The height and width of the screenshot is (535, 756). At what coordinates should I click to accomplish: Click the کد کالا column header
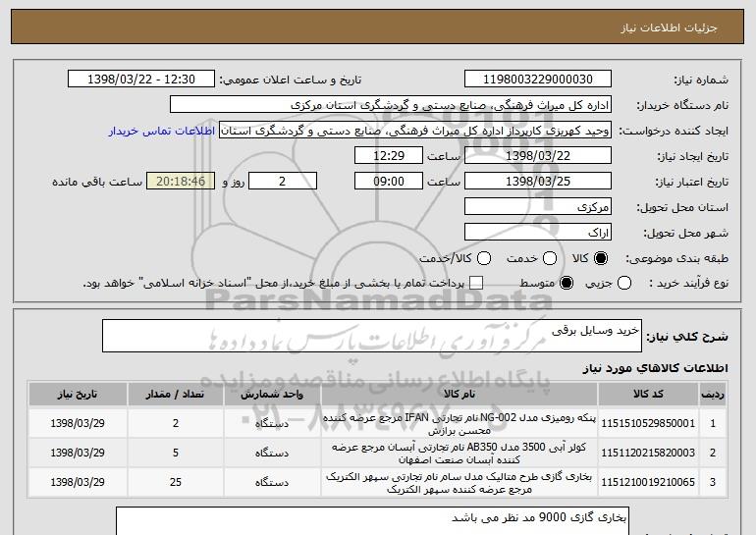point(648,395)
